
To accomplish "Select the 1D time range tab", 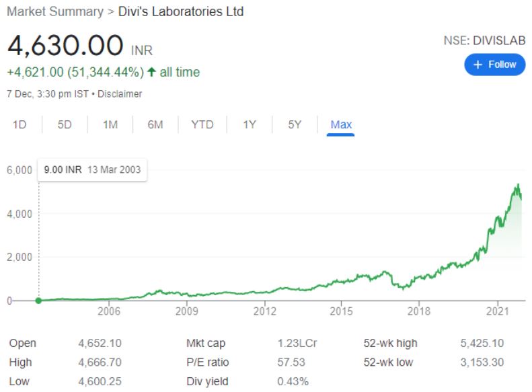I will pyautogui.click(x=20, y=124).
